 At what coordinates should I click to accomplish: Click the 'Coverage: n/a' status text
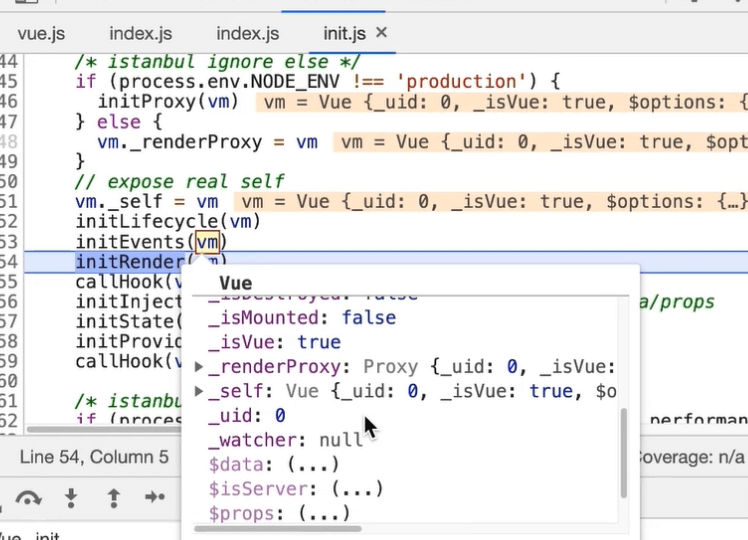[690, 457]
